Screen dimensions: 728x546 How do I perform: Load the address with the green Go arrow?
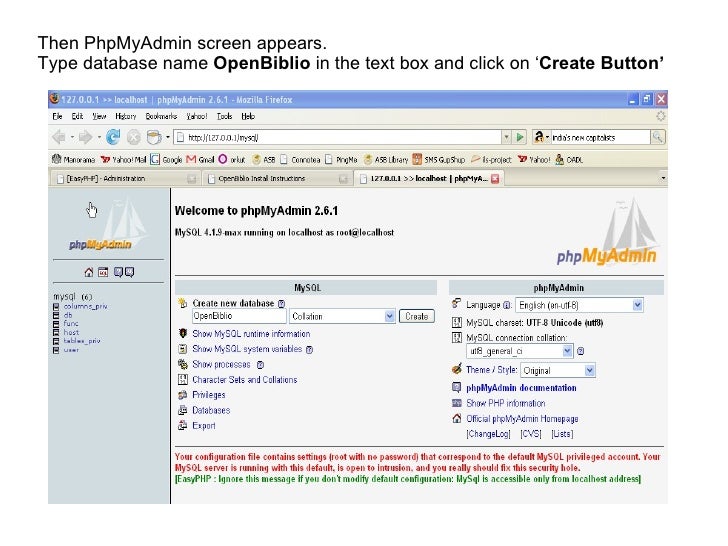click(520, 137)
